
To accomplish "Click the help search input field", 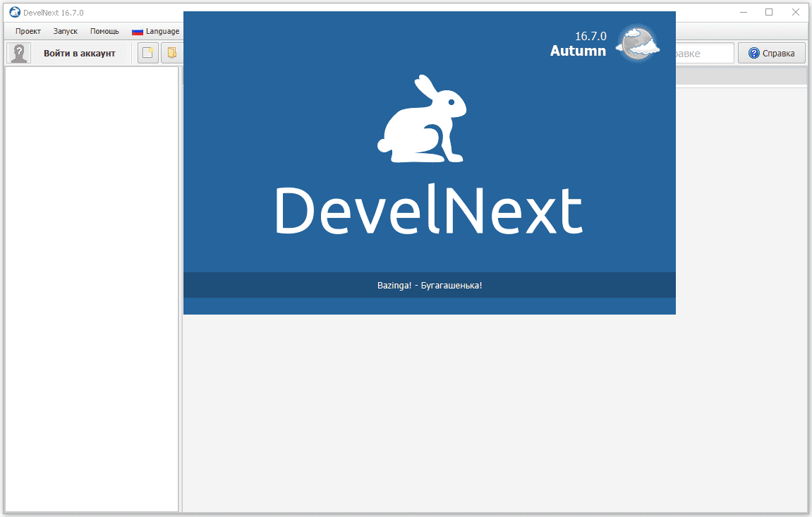I will point(705,54).
